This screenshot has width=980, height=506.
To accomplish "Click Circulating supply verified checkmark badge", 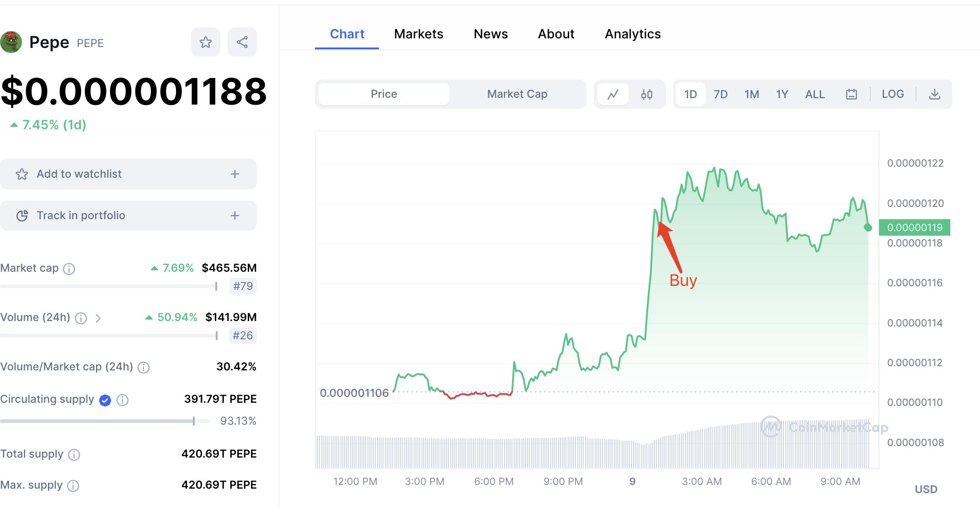I will (105, 400).
